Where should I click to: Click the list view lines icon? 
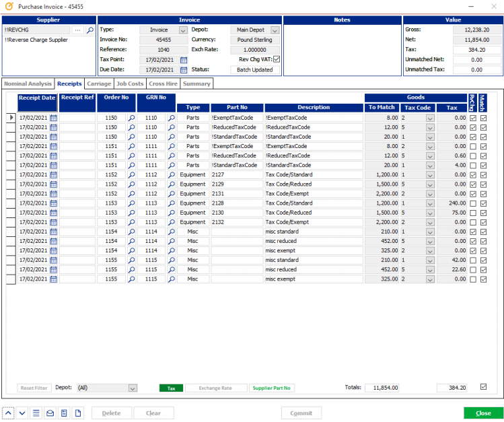pos(36,413)
